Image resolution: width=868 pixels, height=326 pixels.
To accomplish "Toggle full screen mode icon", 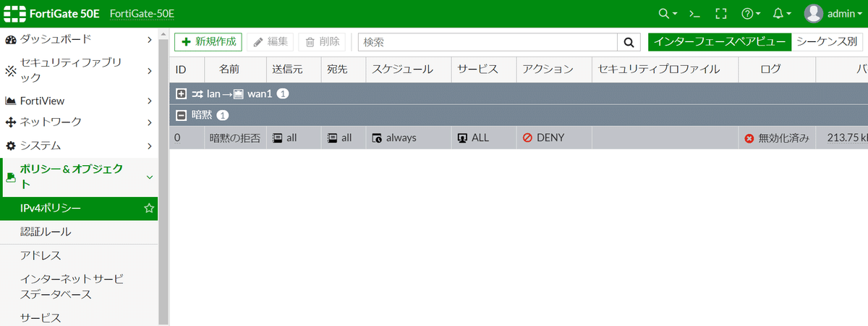I will pyautogui.click(x=720, y=14).
